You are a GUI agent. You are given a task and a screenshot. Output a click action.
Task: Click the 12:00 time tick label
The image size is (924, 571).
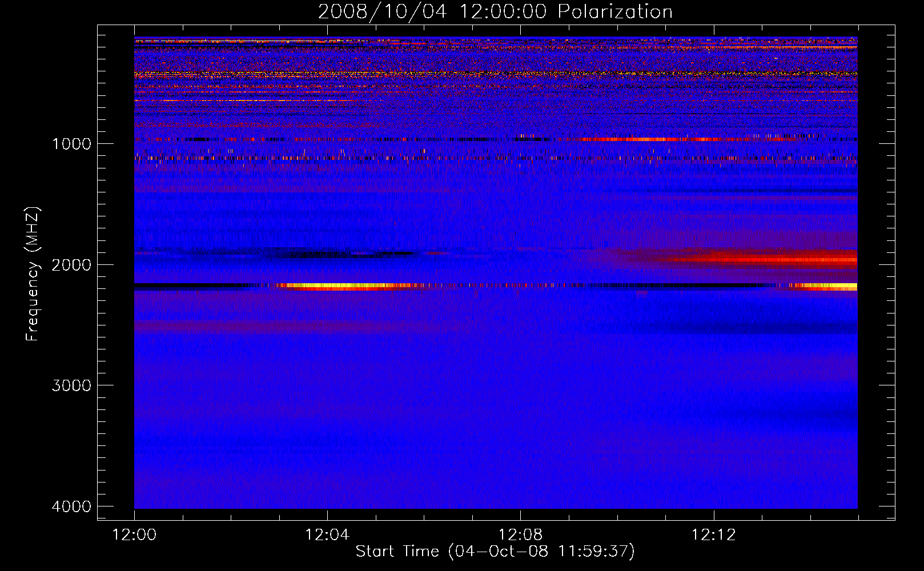tap(134, 534)
